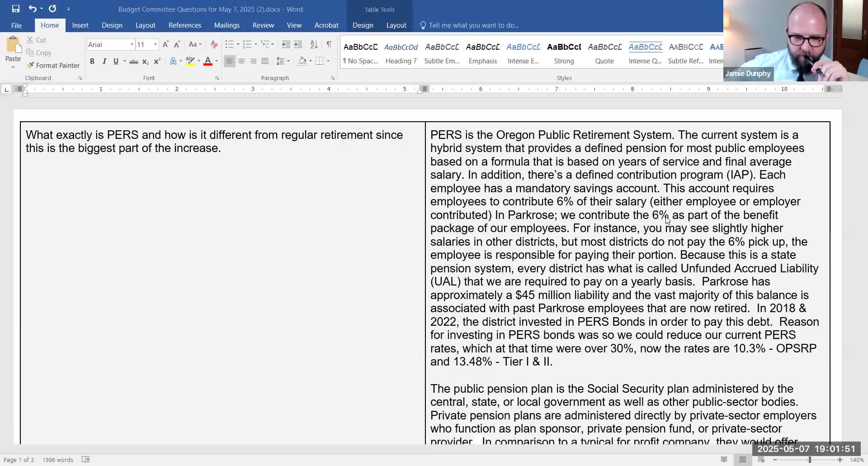The height and width of the screenshot is (466, 868).
Task: Center-align the paragraph
Action: click(241, 61)
